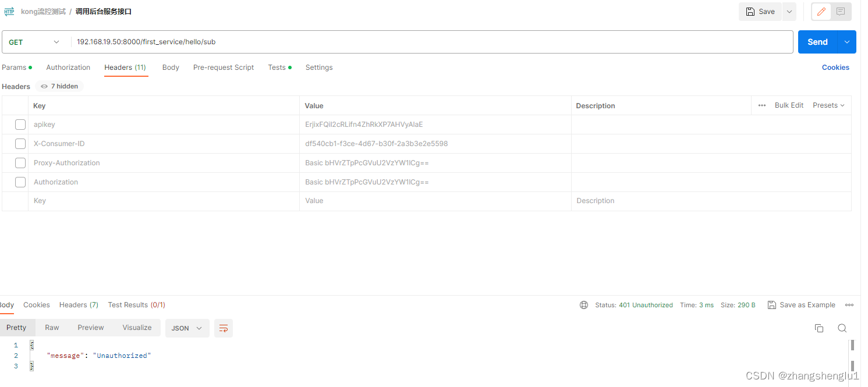Image resolution: width=868 pixels, height=387 pixels.
Task: Open more actions menu beside Save as Example
Action: click(x=849, y=304)
